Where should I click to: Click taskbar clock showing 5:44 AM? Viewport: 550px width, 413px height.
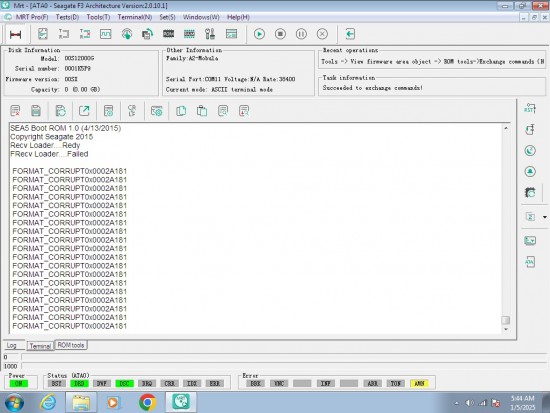(523, 402)
